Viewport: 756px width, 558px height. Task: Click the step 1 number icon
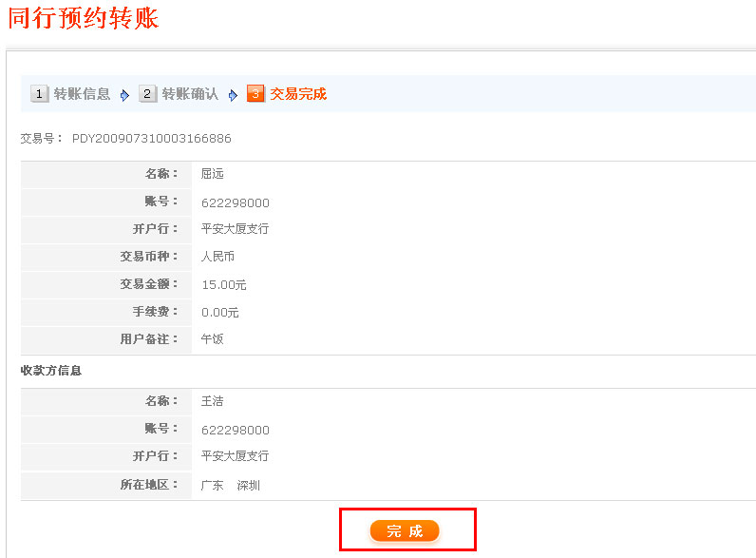(40, 94)
